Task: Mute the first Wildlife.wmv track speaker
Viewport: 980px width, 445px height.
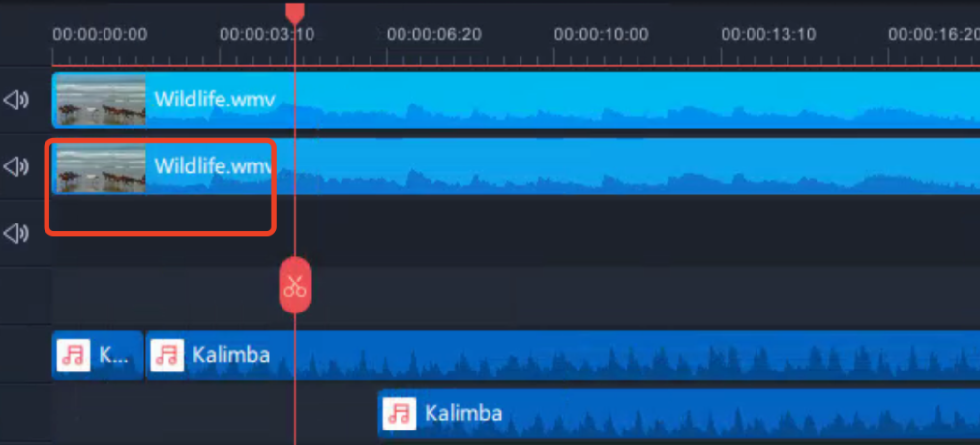Action: (x=15, y=100)
